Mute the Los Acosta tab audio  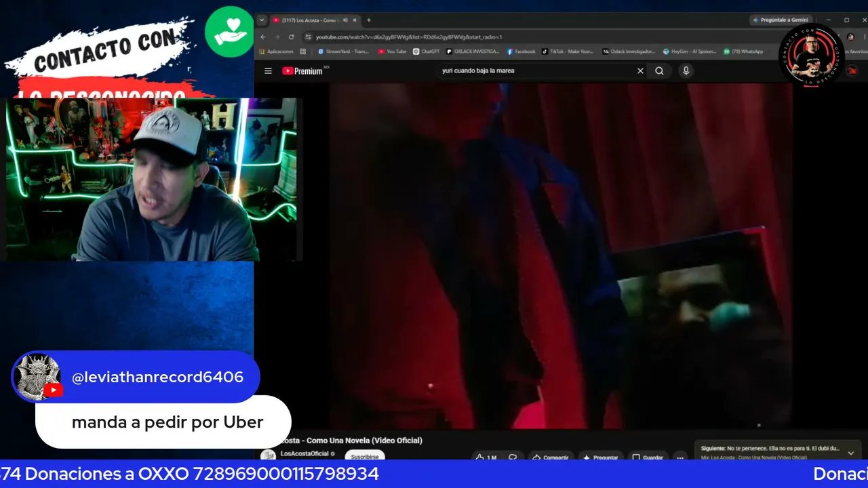click(x=345, y=20)
